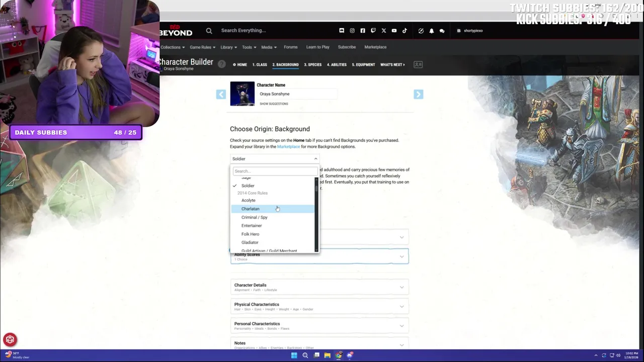Click the search magnifier icon in header

pos(209,31)
